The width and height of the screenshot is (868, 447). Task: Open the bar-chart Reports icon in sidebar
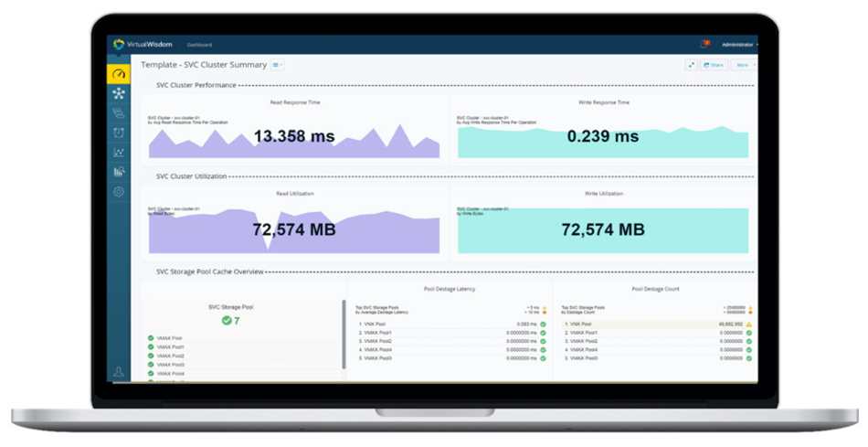119,172
